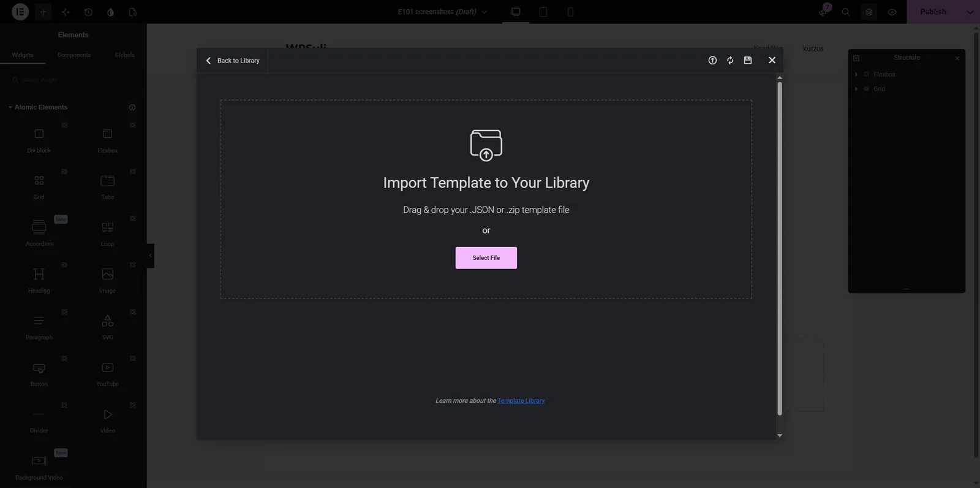Viewport: 980px width, 488px height.
Task: Click the modal scrollbar up arrow
Action: tap(780, 77)
